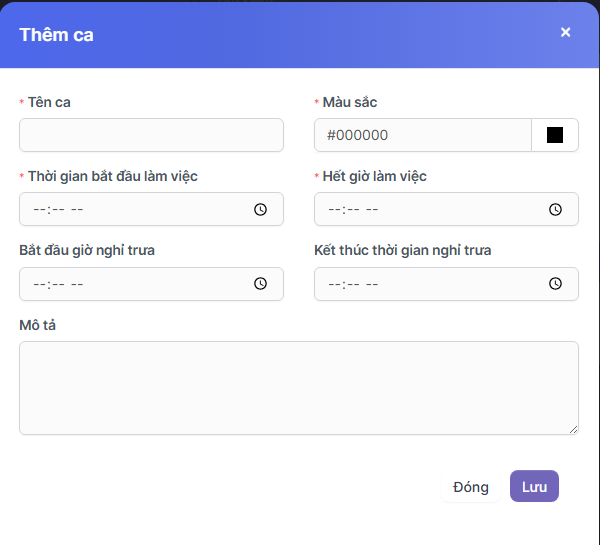Select AM/PM segment of Hết giờ làm việc
600x545 pixels.
[372, 210]
